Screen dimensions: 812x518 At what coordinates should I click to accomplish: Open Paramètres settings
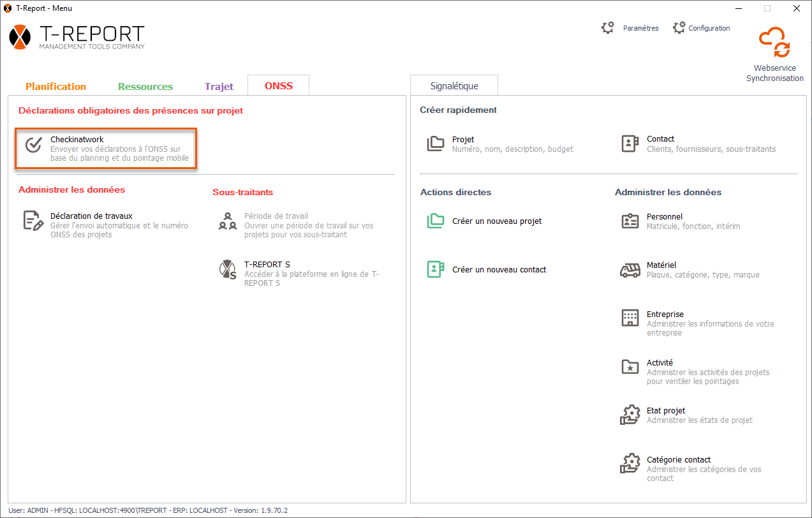pos(630,28)
